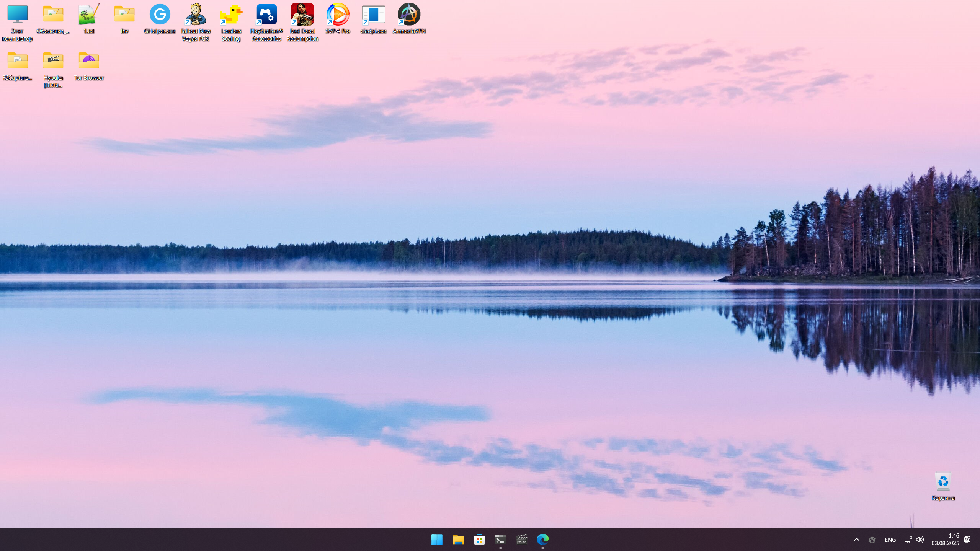
Task: Open Microsoft Store from the taskbar
Action: click(x=479, y=540)
